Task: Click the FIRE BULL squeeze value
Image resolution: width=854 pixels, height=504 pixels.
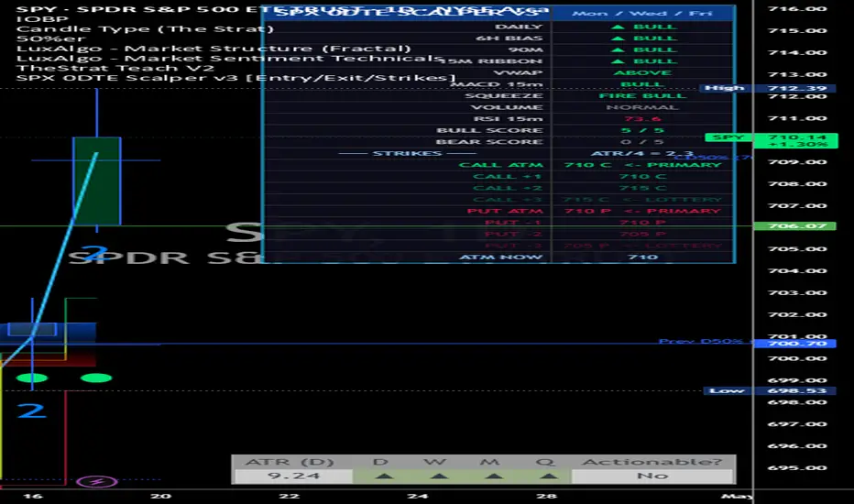Action: coord(642,95)
